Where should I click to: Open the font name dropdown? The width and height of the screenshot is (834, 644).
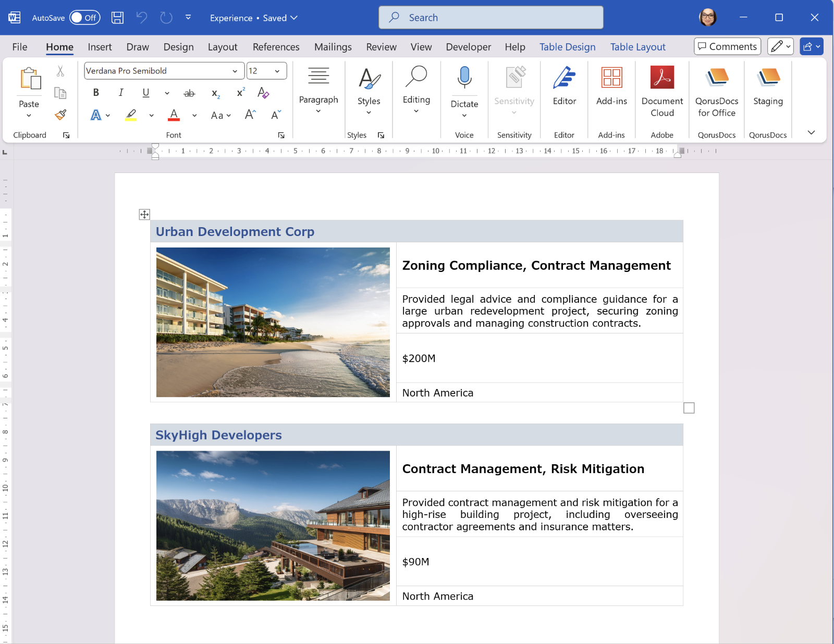click(235, 71)
